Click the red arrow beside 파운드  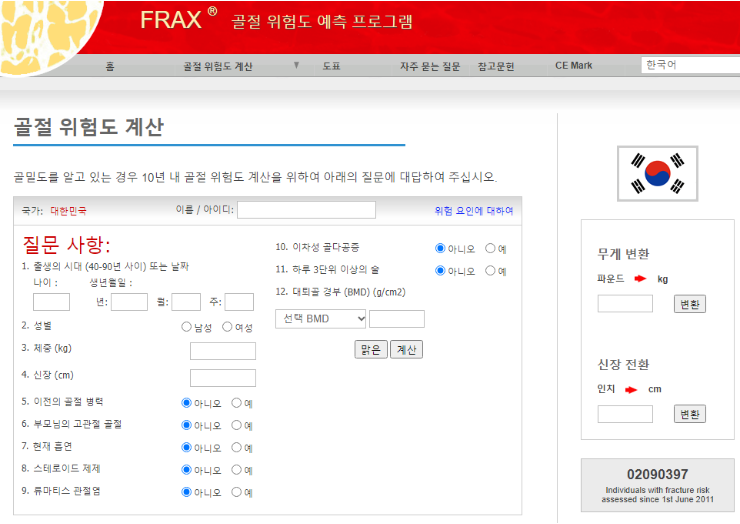[640, 279]
